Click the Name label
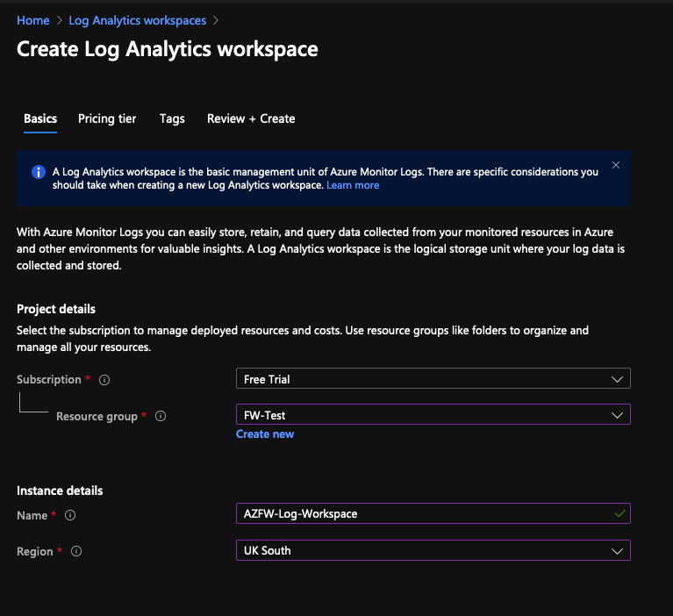673x616 pixels. 32,516
